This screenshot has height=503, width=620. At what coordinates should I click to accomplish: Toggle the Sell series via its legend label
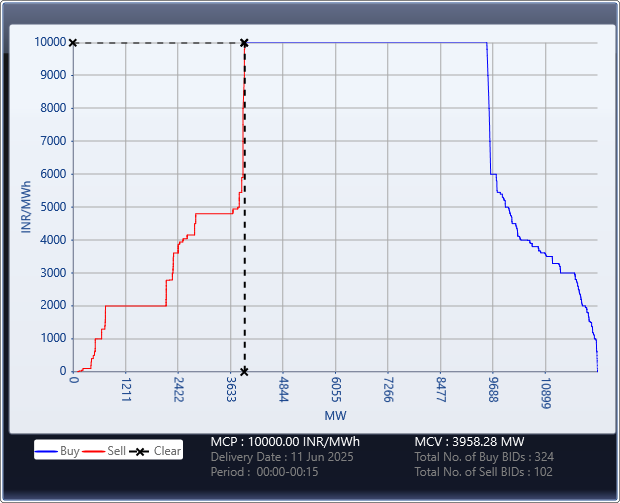point(115,451)
